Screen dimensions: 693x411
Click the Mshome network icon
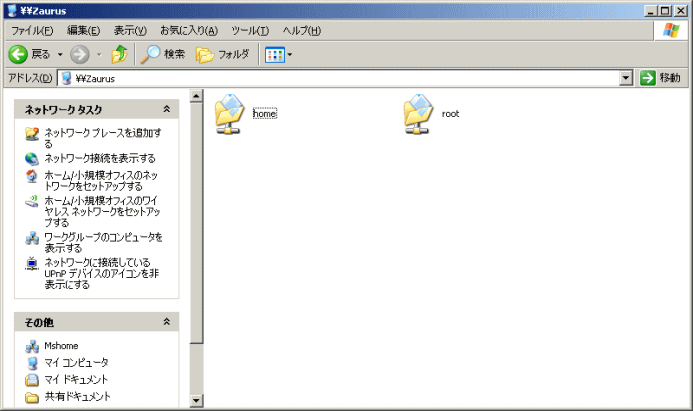click(32, 346)
